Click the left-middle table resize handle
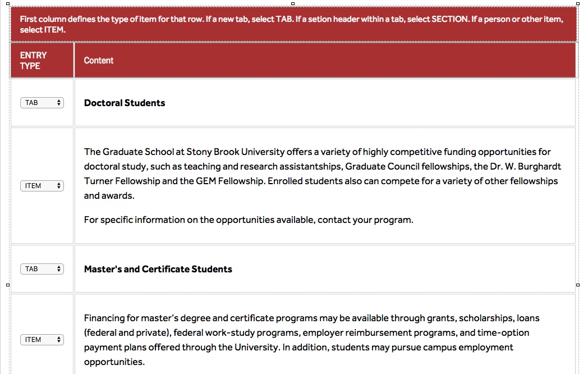Screen dimensions: 588x374 8,285
